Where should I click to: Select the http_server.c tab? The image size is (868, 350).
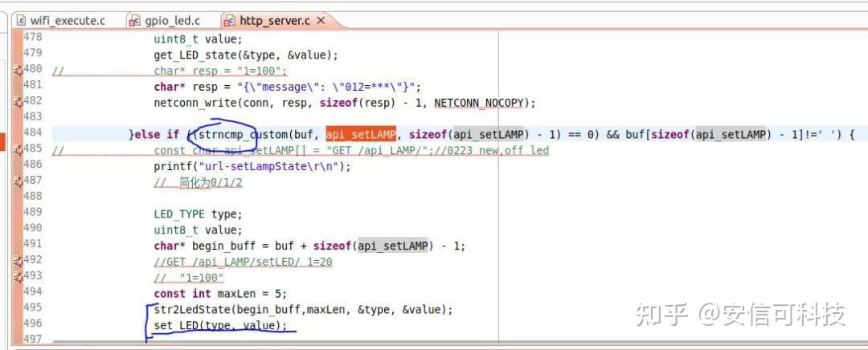273,21
